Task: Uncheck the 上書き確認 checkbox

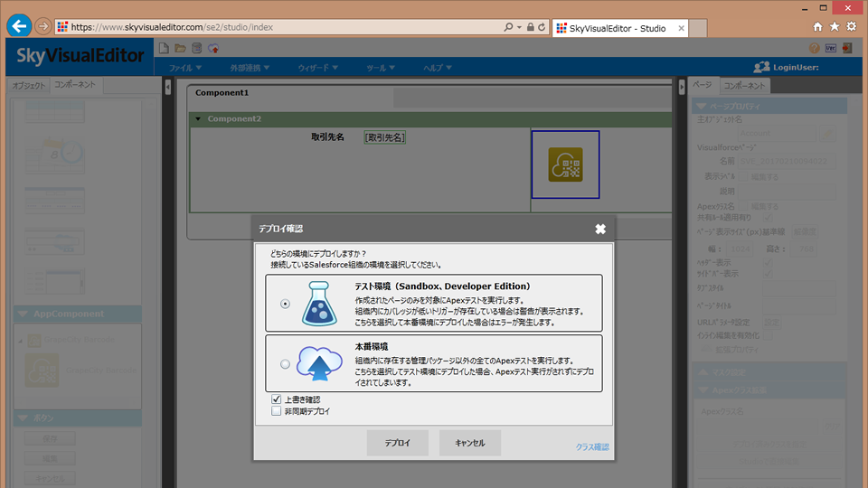Action: pos(277,399)
